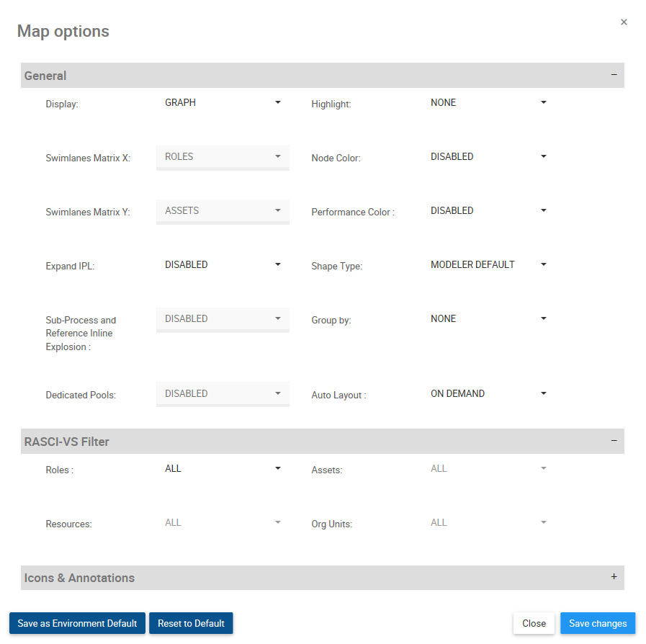The image size is (646, 644).
Task: Open the Group by dropdown
Action: click(488, 319)
